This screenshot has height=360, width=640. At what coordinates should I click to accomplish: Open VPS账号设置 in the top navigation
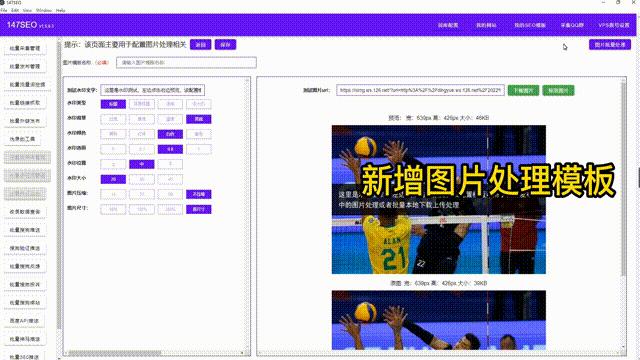[x=614, y=25]
